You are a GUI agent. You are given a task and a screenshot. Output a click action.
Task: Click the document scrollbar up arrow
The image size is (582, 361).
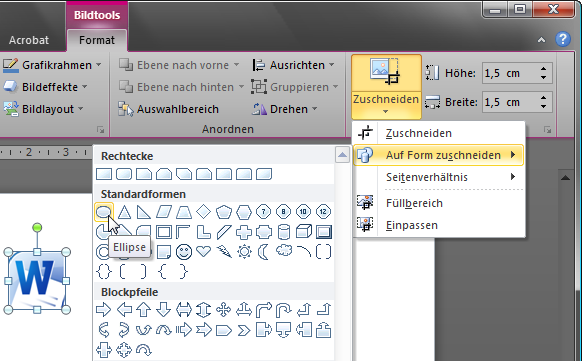[x=565, y=178]
